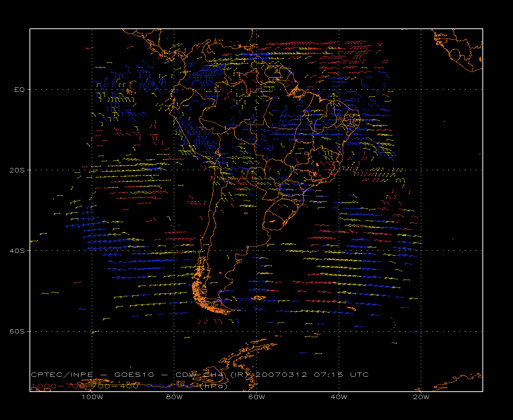
Task: Click the red 1000-700 legend entry
Action: pyautogui.click(x=58, y=386)
